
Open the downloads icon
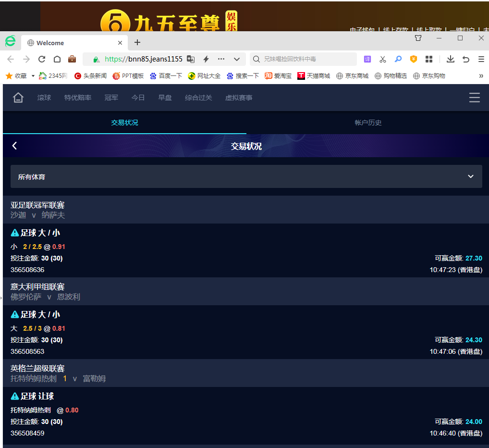450,59
